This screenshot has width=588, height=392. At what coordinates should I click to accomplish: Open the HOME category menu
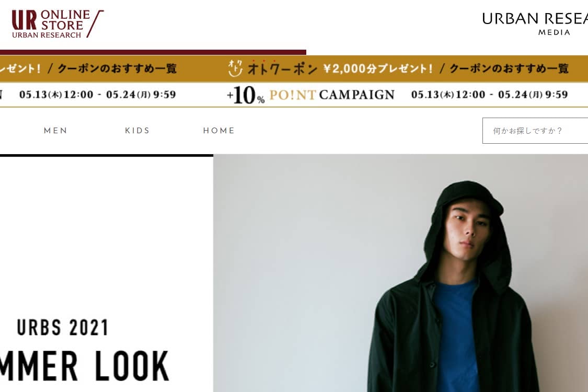point(219,131)
